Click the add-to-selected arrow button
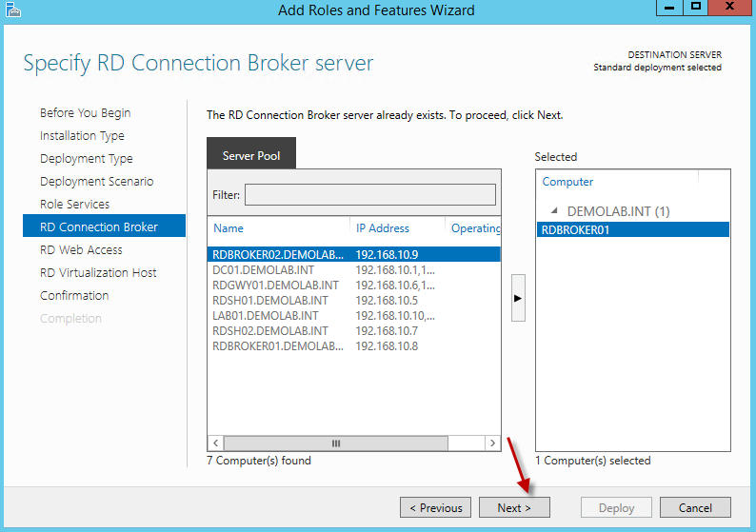The height and width of the screenshot is (532, 756). point(518,298)
